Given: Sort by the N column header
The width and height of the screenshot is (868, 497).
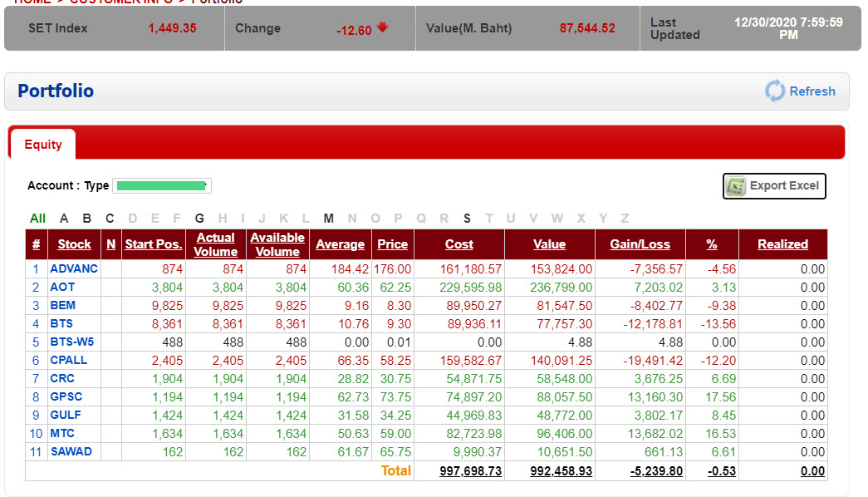Looking at the screenshot, I should click(x=110, y=244).
